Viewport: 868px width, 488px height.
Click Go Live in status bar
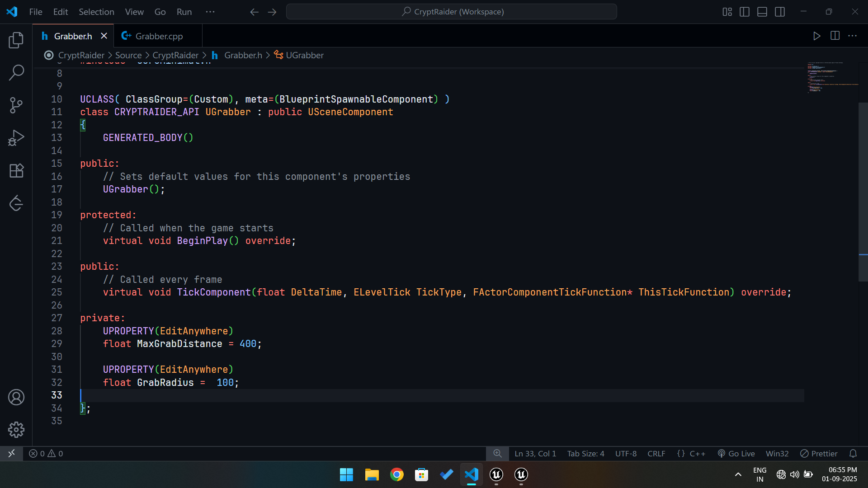tap(736, 454)
